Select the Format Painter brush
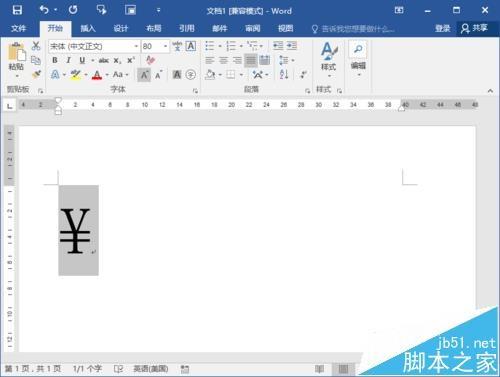This screenshot has height=377, width=500. (x=36, y=74)
